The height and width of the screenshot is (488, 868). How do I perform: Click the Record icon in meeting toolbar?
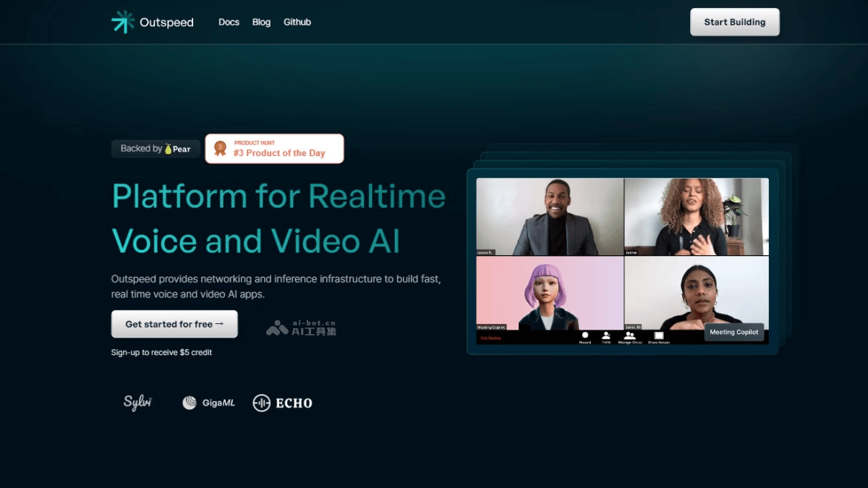point(585,335)
